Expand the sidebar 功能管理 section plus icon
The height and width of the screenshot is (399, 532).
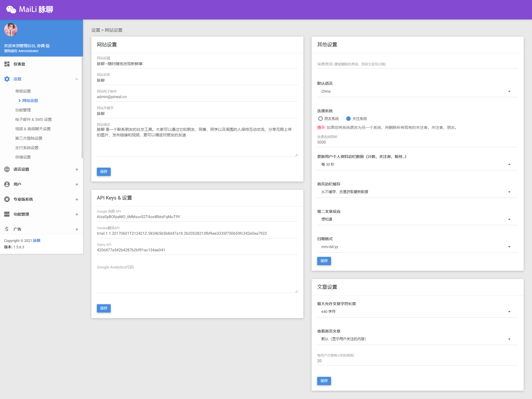(77, 214)
